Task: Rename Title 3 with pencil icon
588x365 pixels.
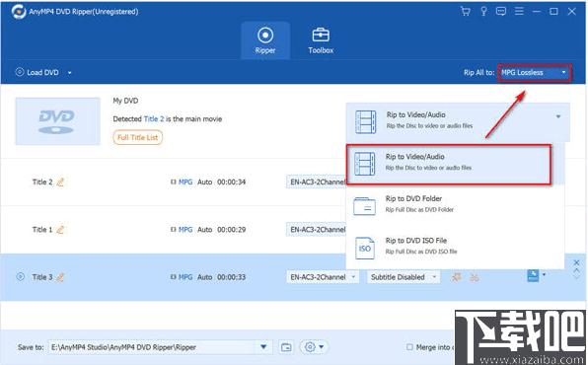Action: 60,277
